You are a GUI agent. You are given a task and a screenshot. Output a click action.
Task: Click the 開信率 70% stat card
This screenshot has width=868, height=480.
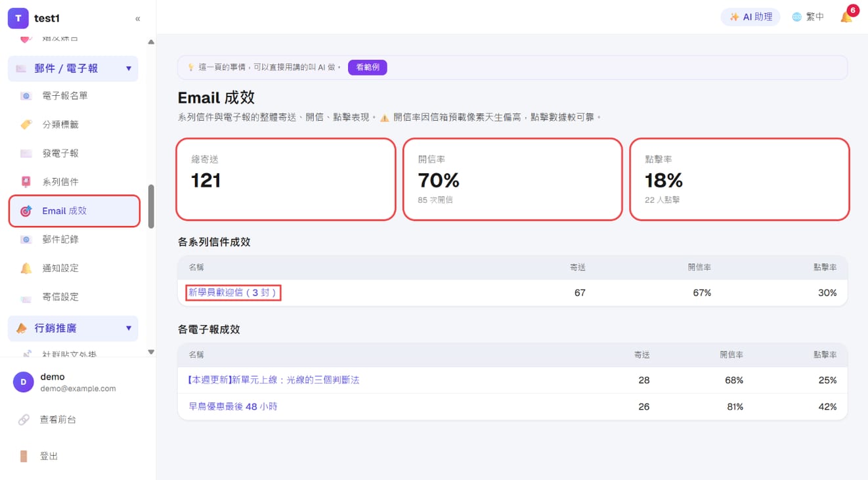[x=512, y=179]
